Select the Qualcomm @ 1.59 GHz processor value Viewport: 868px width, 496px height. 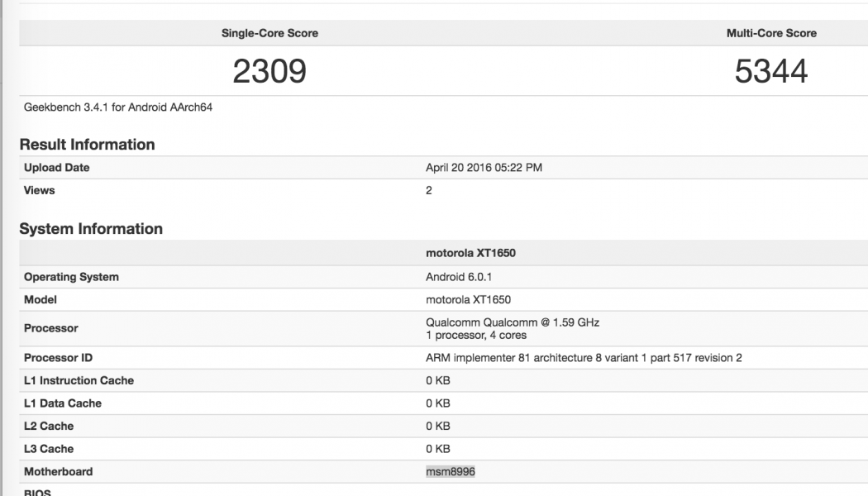click(x=512, y=322)
